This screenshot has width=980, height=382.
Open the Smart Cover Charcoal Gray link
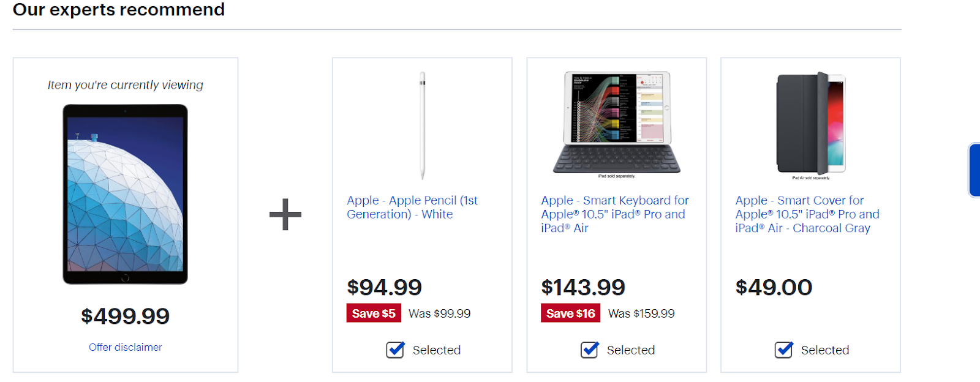click(x=807, y=214)
